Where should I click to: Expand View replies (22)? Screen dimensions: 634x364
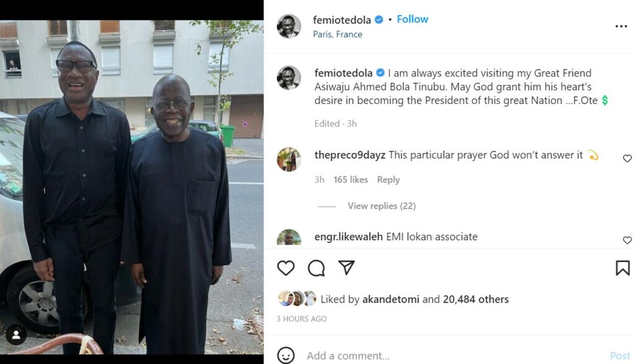[381, 206]
